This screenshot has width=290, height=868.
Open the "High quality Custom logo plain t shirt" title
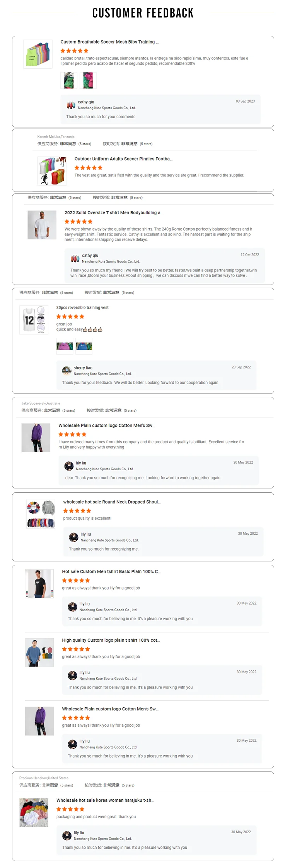click(111, 640)
